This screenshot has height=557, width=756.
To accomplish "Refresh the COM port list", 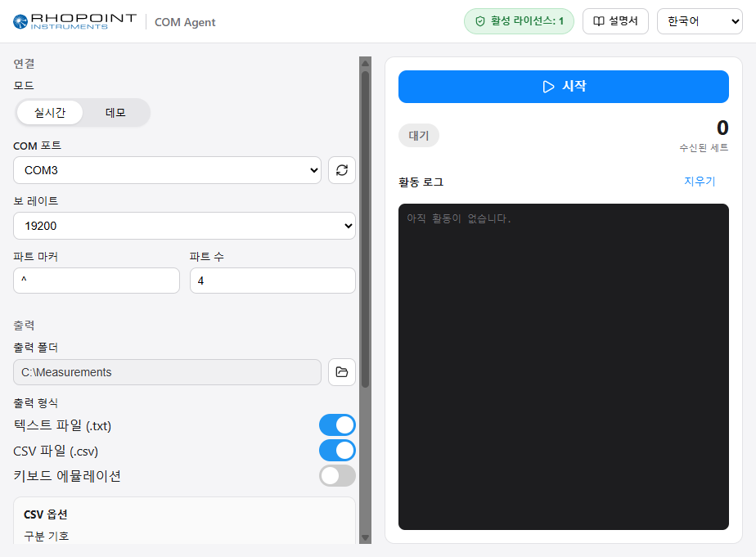I will (342, 170).
